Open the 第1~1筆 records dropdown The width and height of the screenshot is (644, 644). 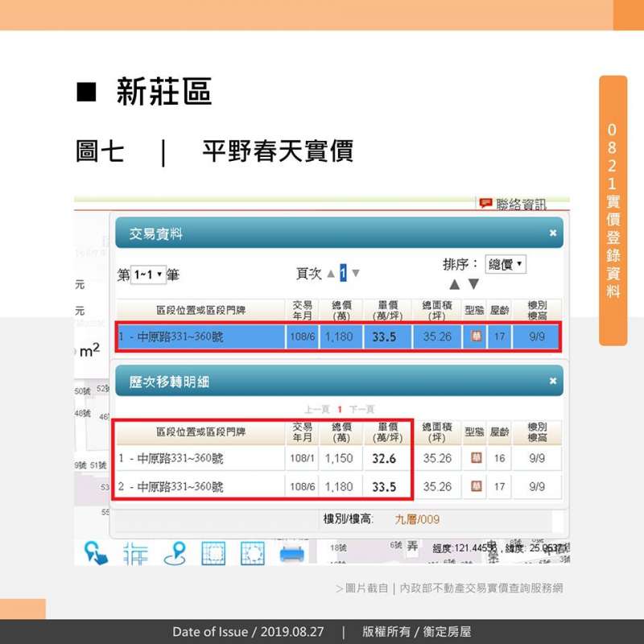coord(148,275)
